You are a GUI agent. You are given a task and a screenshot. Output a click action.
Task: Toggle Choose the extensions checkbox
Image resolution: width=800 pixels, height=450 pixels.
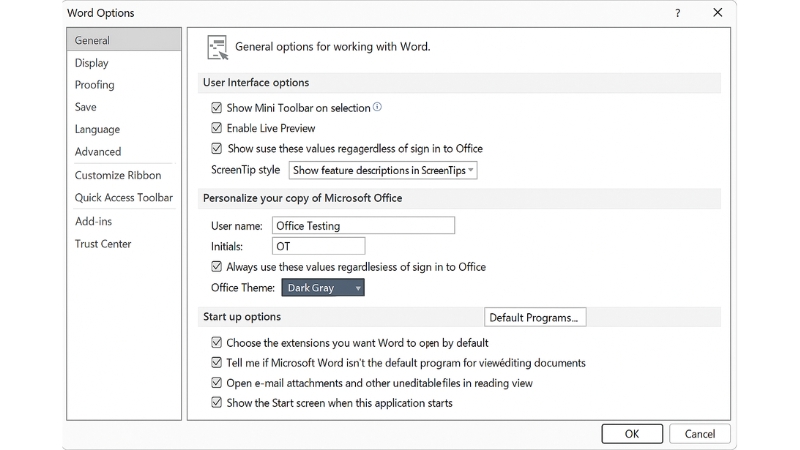(x=217, y=342)
